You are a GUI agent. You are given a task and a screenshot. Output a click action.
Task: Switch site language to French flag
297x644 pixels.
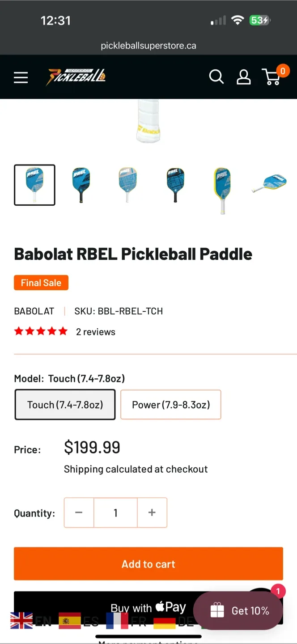pyautogui.click(x=117, y=622)
